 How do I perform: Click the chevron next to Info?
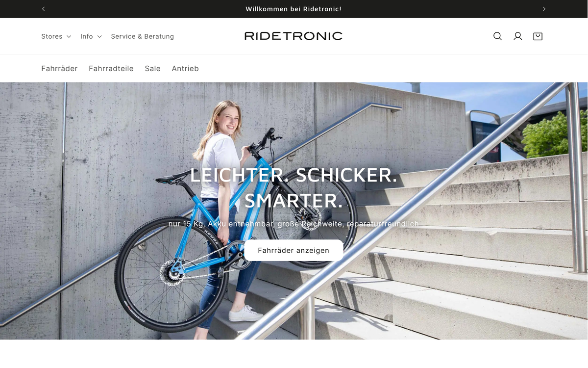99,37
